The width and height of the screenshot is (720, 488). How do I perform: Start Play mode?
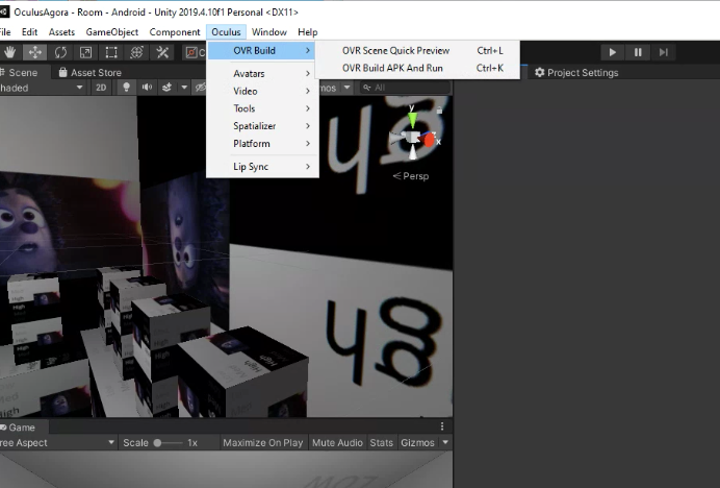612,52
